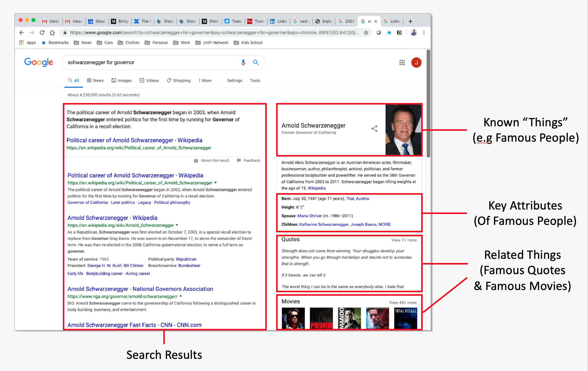Screen dimensions: 588x371
Task: Switch to the Videos results tab
Action: pos(149,80)
